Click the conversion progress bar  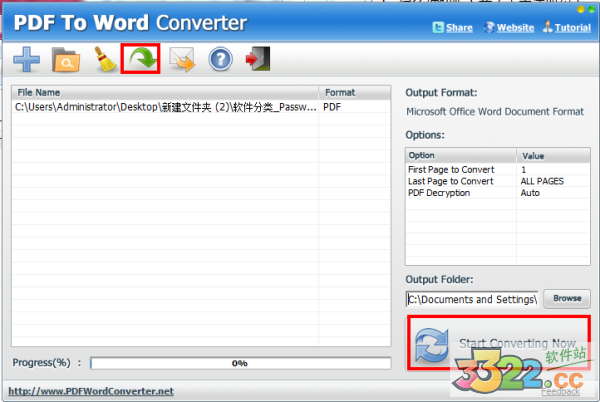pyautogui.click(x=241, y=363)
